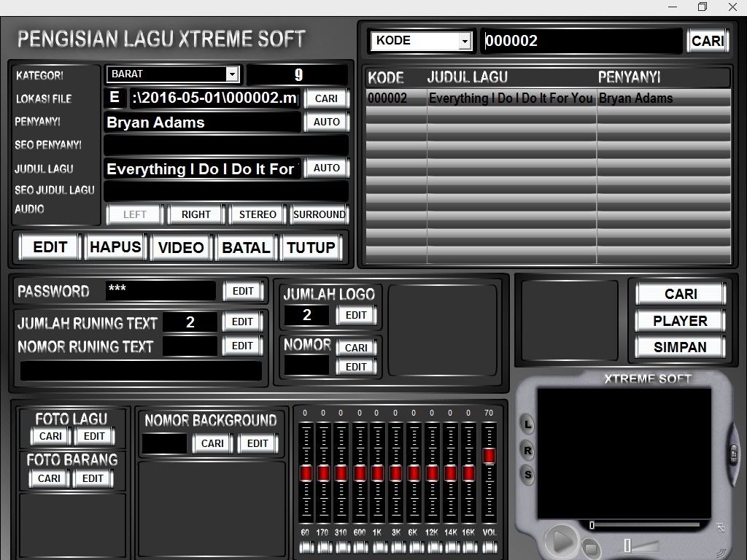The width and height of the screenshot is (747, 560).
Task: Toggle the RIGHT audio channel
Action: 195,214
